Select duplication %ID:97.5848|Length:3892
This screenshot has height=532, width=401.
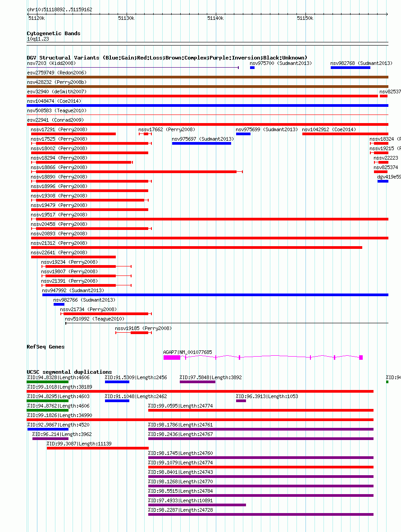click(x=198, y=382)
